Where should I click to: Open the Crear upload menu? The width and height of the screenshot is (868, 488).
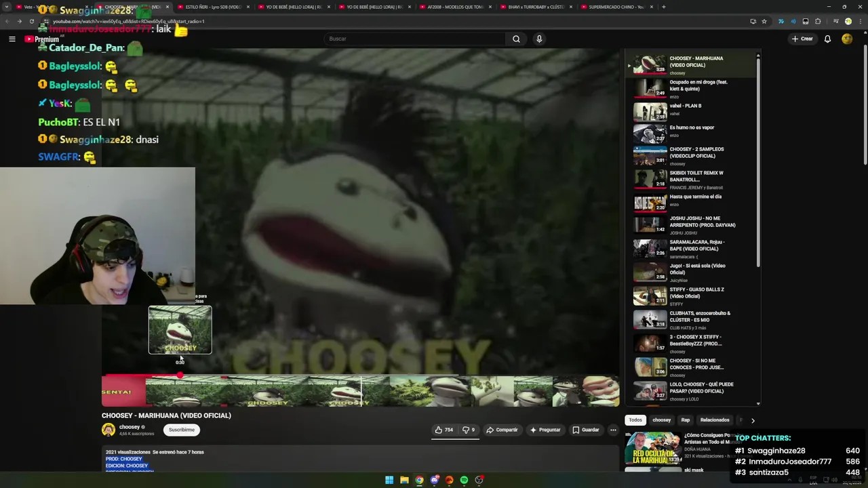click(x=802, y=39)
